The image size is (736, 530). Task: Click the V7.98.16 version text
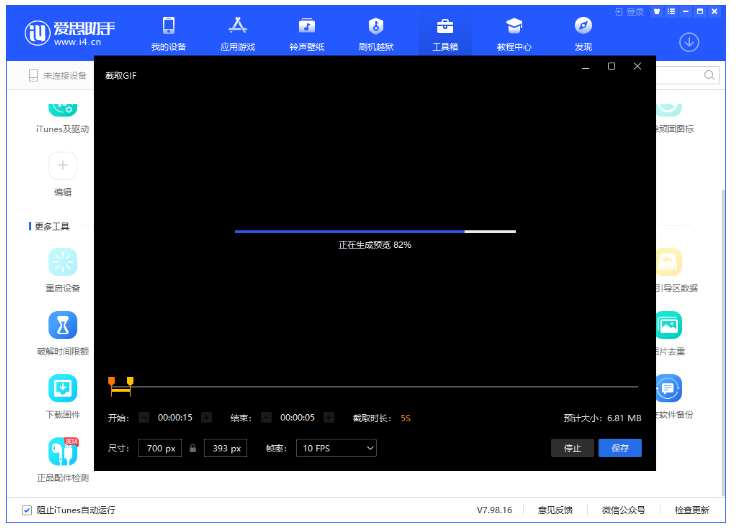(x=494, y=510)
